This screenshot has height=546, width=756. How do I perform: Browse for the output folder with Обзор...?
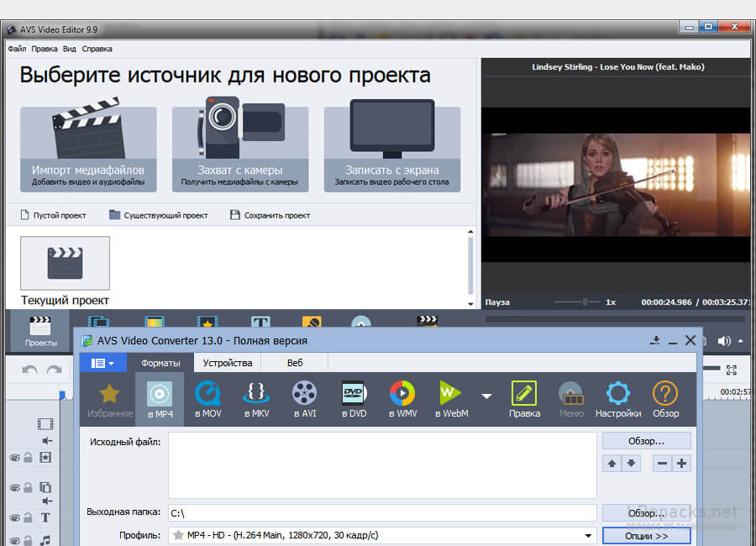coord(647,512)
